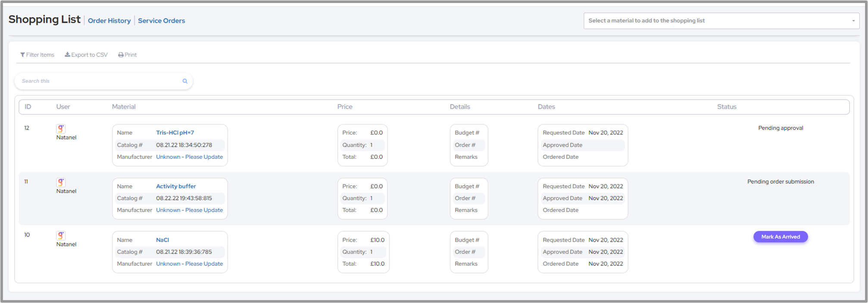Viewport: 868px width, 303px height.
Task: Click the Material column header
Action: tap(124, 107)
